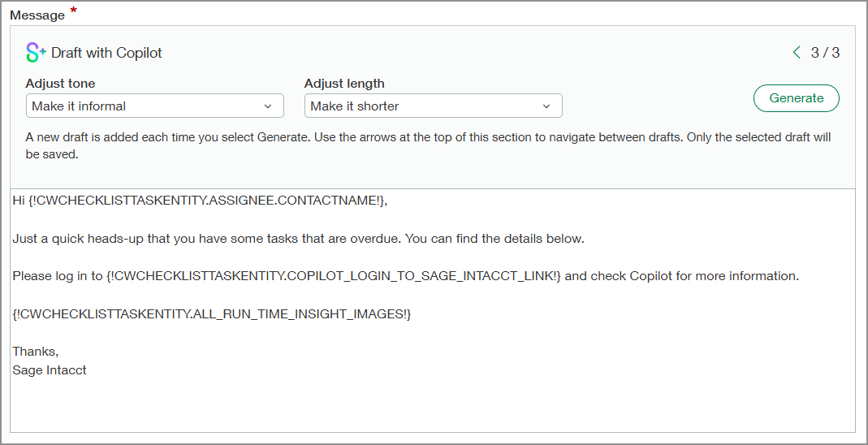Open the Adjust tone dropdown
The width and height of the screenshot is (868, 445).
pos(154,106)
